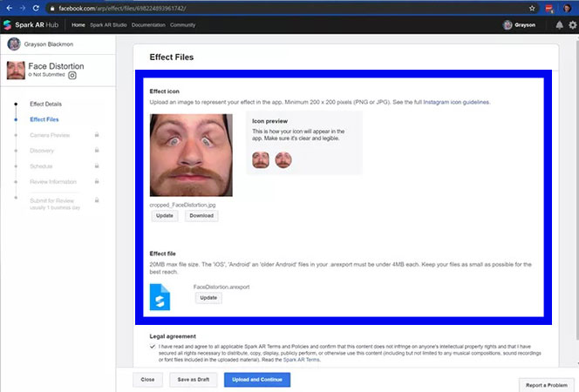579x392 pixels.
Task: Open Spark AR Studio in top navigation
Action: click(108, 24)
